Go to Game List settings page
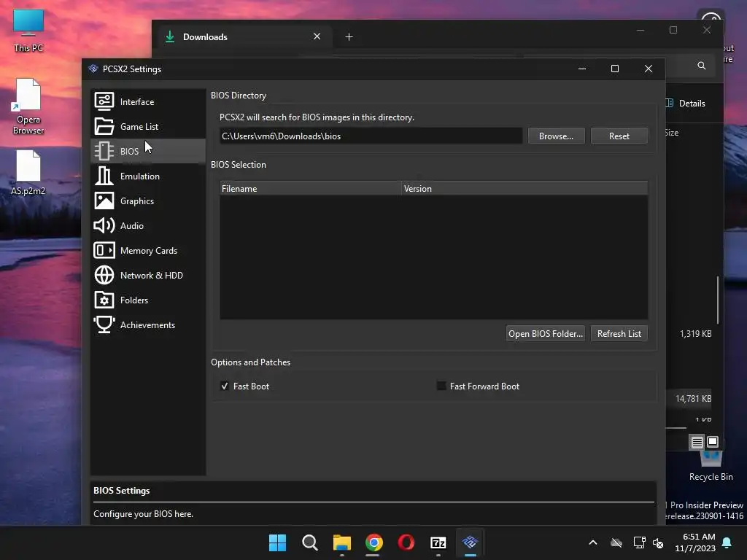The height and width of the screenshot is (560, 747). [147, 126]
